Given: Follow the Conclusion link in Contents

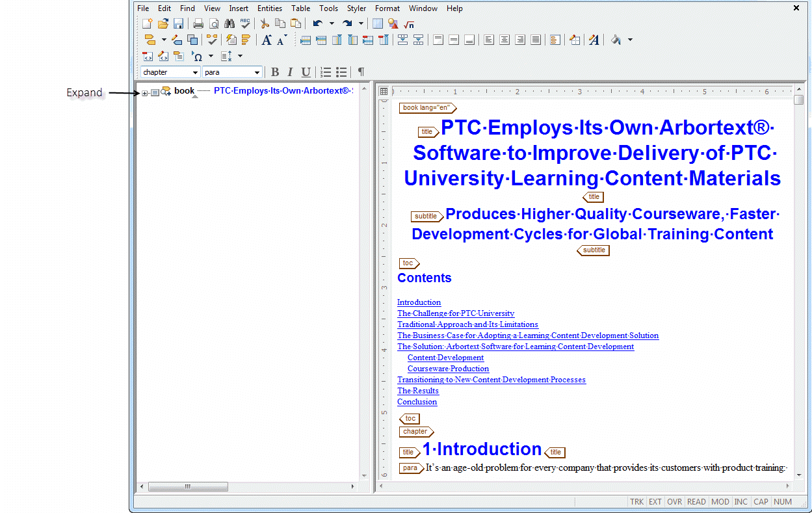Looking at the screenshot, I should pyautogui.click(x=417, y=402).
